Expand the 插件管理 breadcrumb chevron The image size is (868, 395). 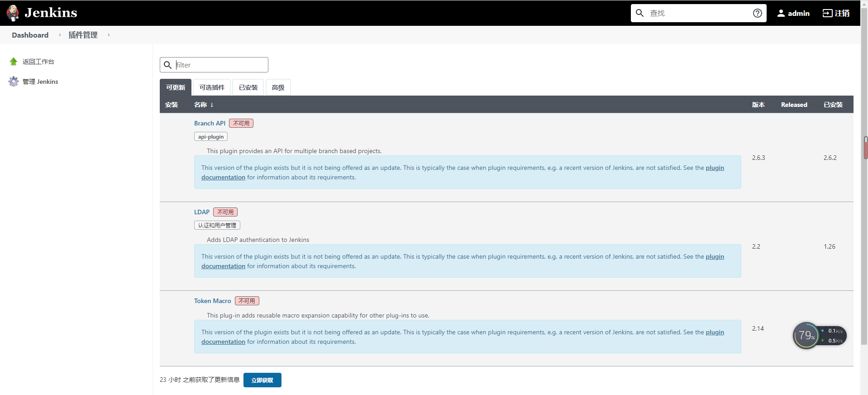coord(109,35)
